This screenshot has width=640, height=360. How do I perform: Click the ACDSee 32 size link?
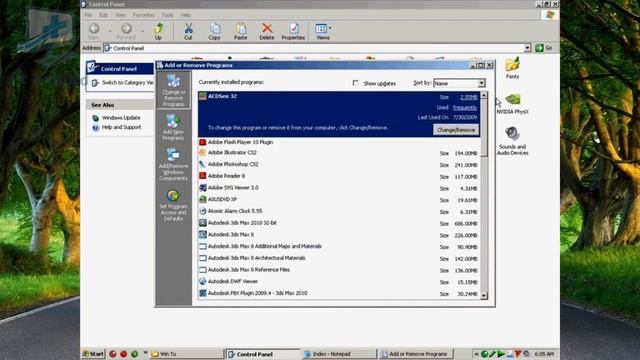469,97
